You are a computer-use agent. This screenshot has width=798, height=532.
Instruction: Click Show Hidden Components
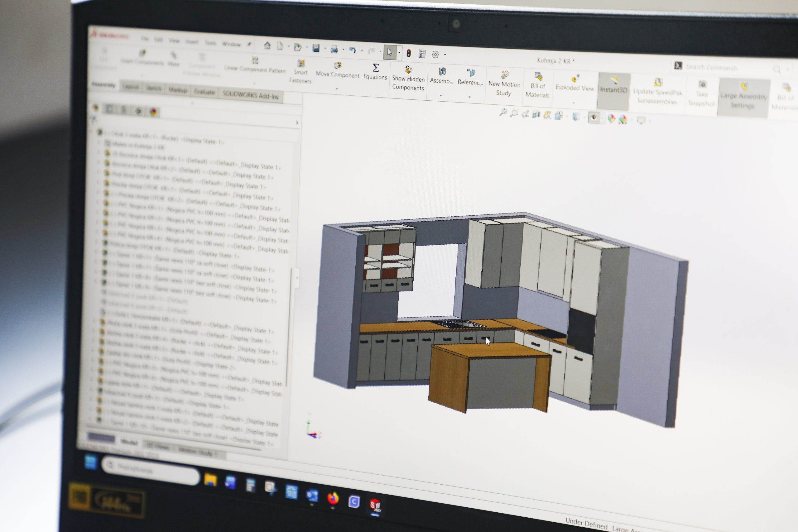coord(408,78)
